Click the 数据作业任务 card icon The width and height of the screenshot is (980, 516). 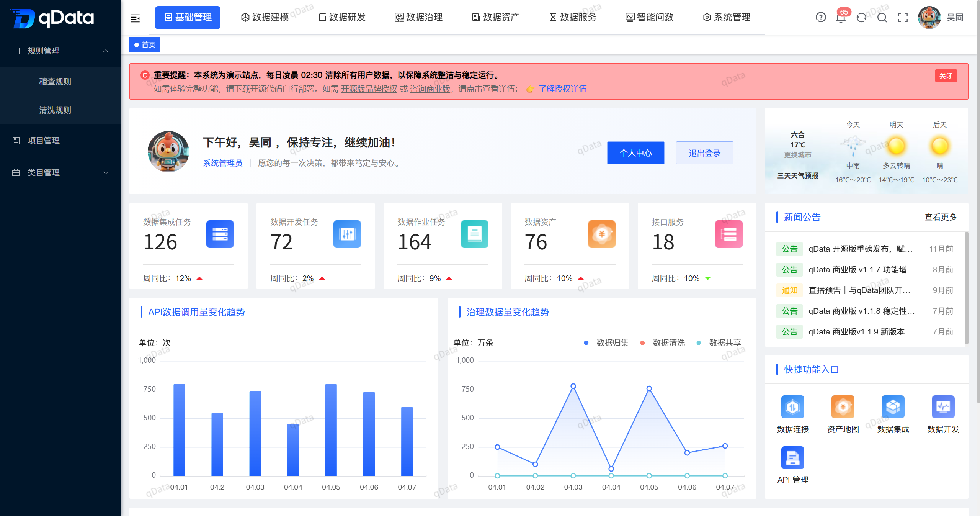point(475,234)
